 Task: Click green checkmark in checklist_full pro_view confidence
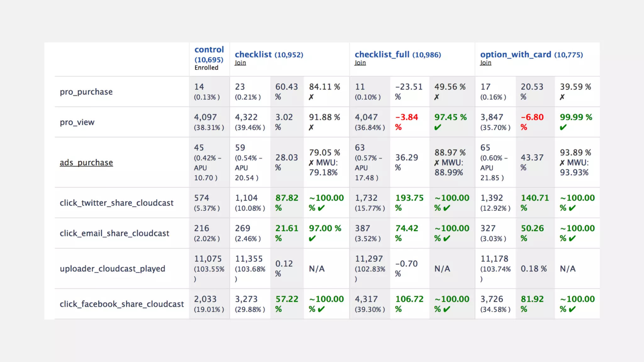coord(438,128)
